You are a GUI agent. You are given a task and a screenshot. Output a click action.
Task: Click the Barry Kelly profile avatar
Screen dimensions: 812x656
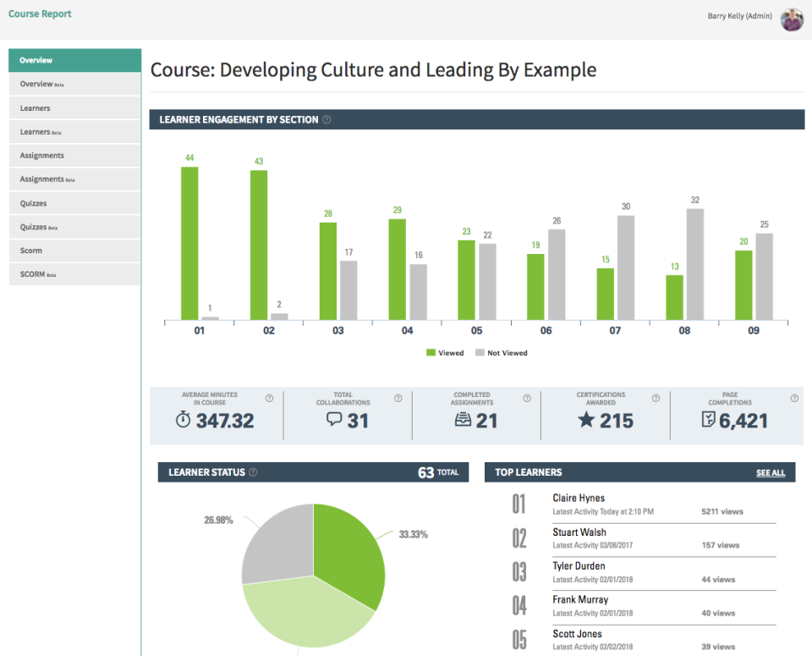pos(792,19)
